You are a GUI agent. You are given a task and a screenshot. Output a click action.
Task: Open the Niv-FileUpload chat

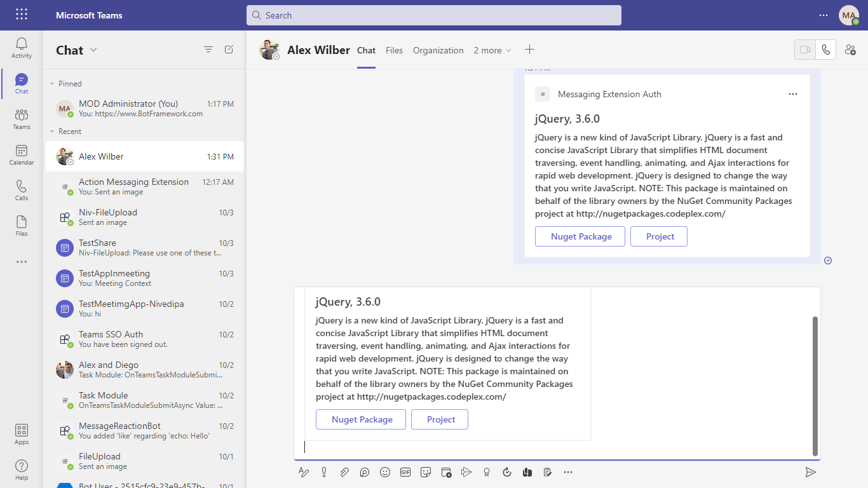click(x=144, y=217)
